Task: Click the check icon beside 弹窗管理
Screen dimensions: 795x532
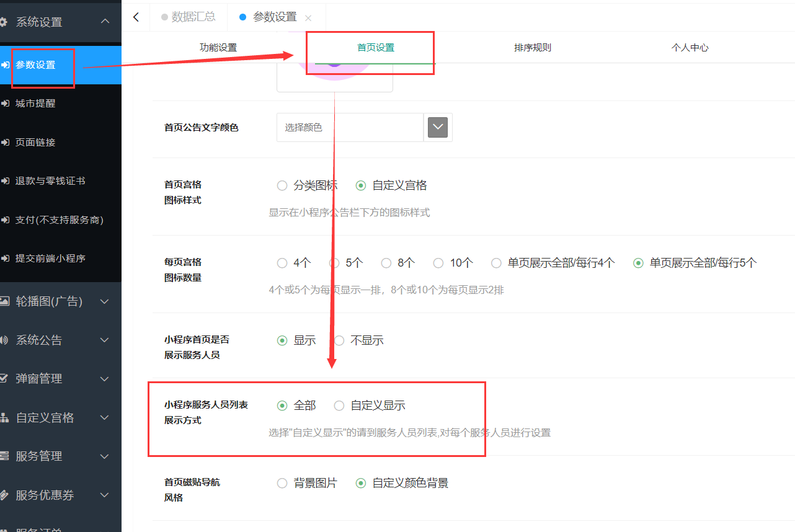Action: 4,378
